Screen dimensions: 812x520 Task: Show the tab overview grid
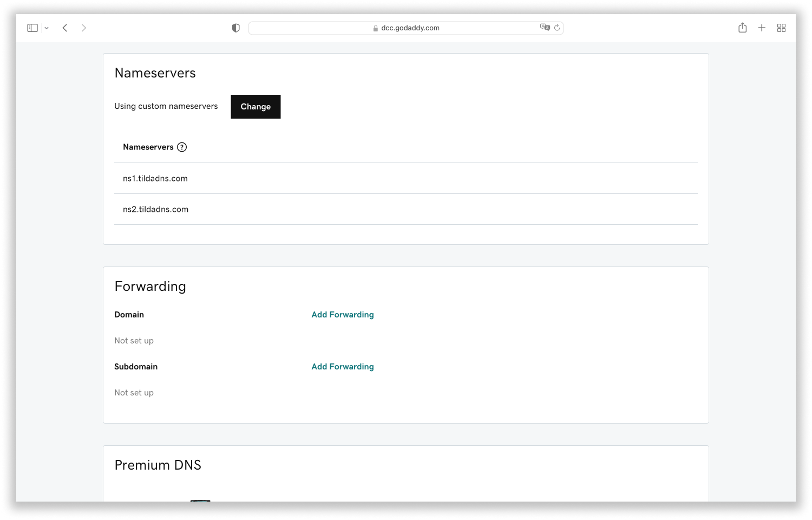[x=781, y=28]
